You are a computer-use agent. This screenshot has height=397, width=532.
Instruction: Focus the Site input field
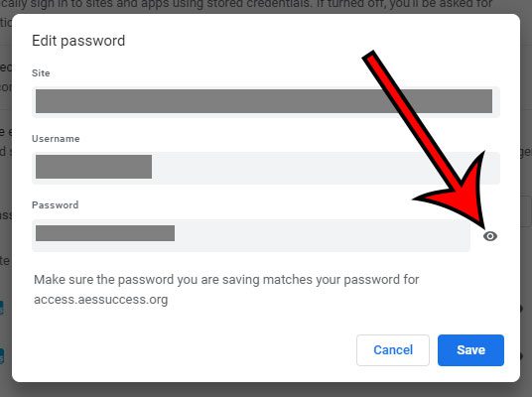[266, 101]
